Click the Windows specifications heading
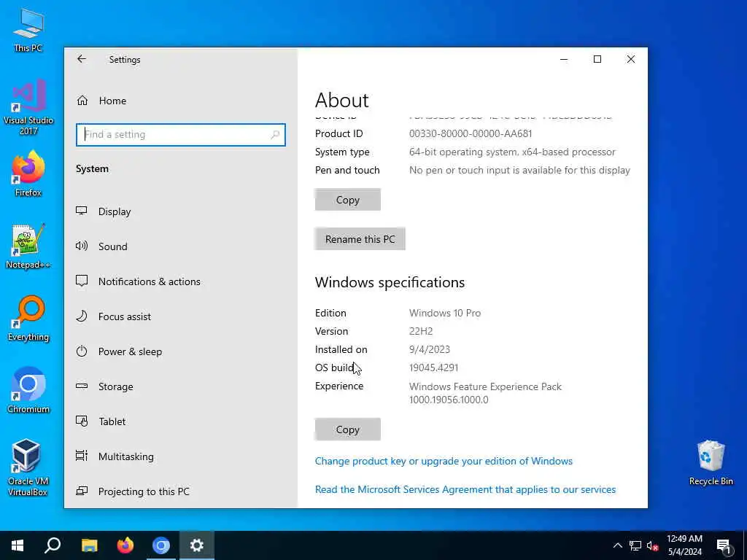 click(x=390, y=282)
